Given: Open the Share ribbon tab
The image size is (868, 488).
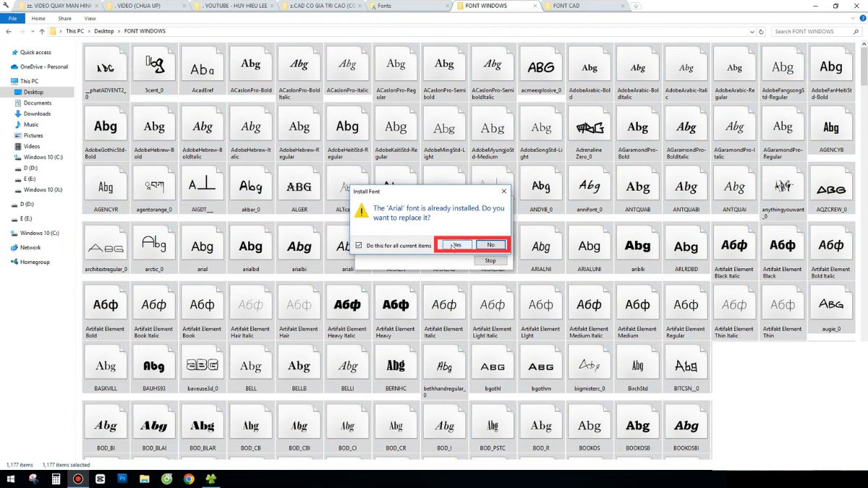Looking at the screenshot, I should pyautogui.click(x=64, y=18).
